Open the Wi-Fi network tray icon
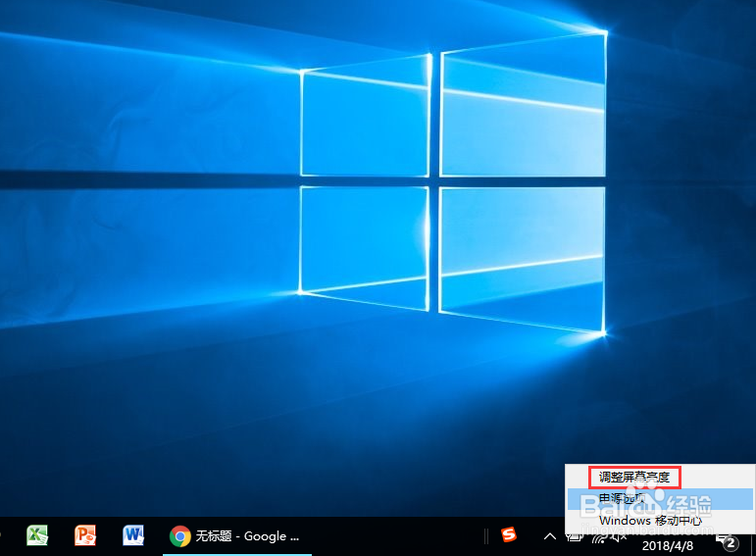The height and width of the screenshot is (556, 756). 599,538
